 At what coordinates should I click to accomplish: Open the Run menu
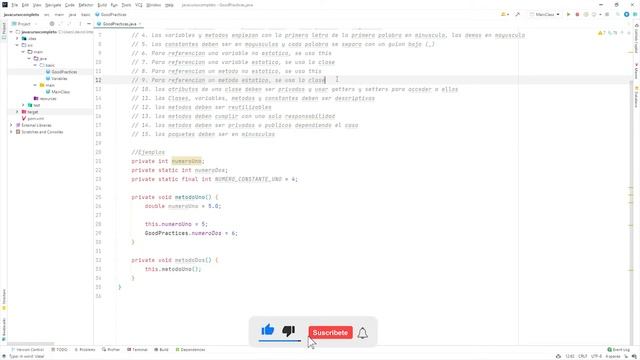click(114, 5)
